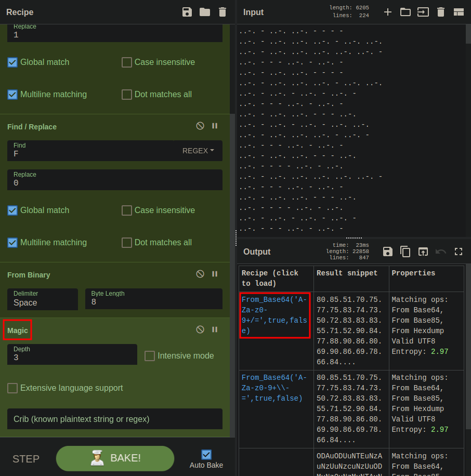Disable the Magic operation
The height and width of the screenshot is (476, 471).
200,329
